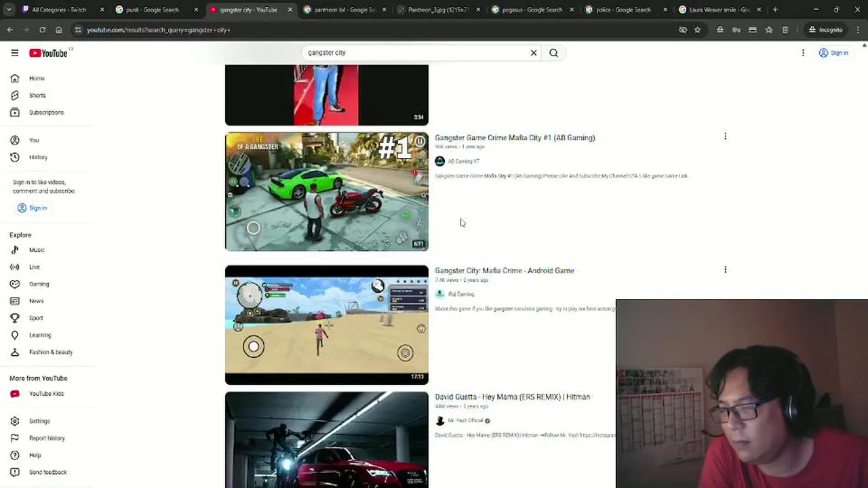Click the browser back arrow
The image size is (868, 488).
point(9,30)
